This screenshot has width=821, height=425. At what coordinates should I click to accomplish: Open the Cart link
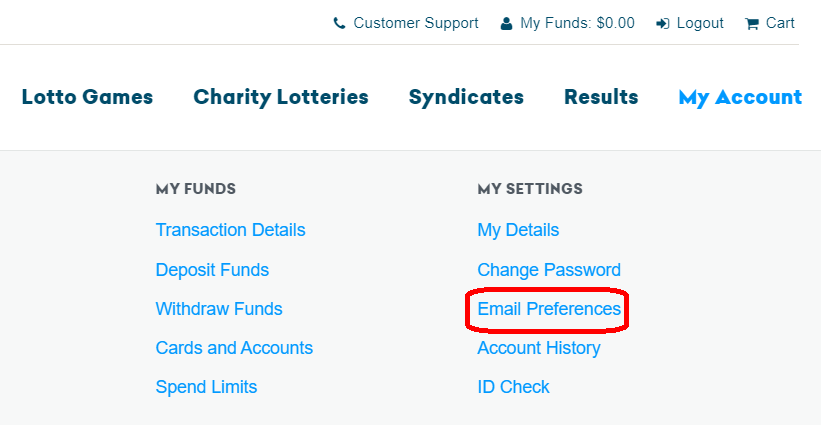point(780,23)
